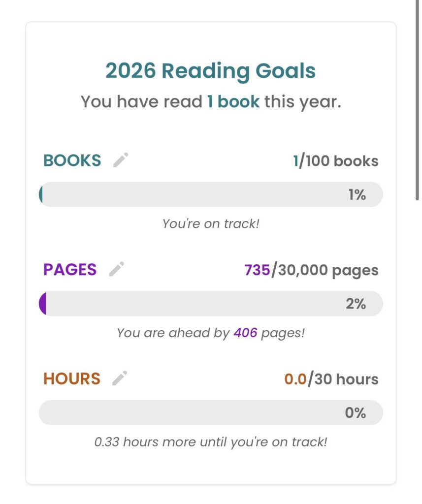Screen dimensions: 422x504
Task: Open the "1 book" link in the subtitle
Action: pos(233,101)
